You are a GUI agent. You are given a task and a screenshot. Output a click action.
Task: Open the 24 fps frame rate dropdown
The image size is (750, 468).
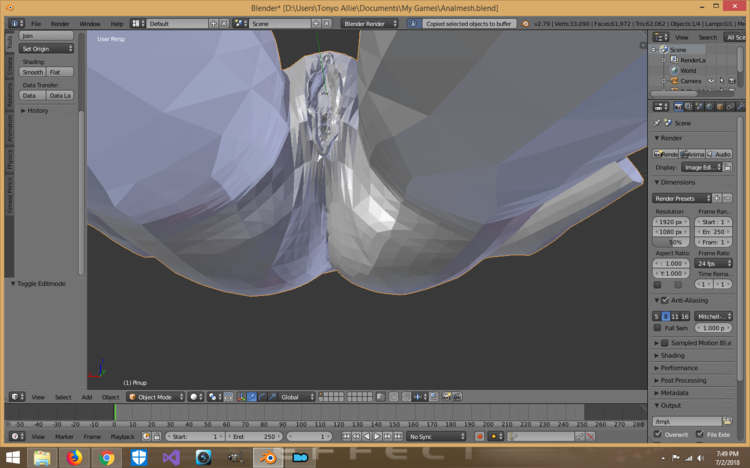[714, 263]
